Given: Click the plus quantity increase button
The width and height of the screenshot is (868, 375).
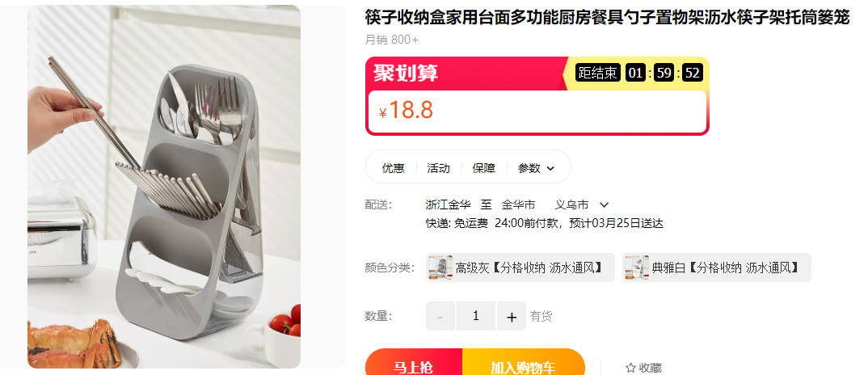Looking at the screenshot, I should click(512, 316).
